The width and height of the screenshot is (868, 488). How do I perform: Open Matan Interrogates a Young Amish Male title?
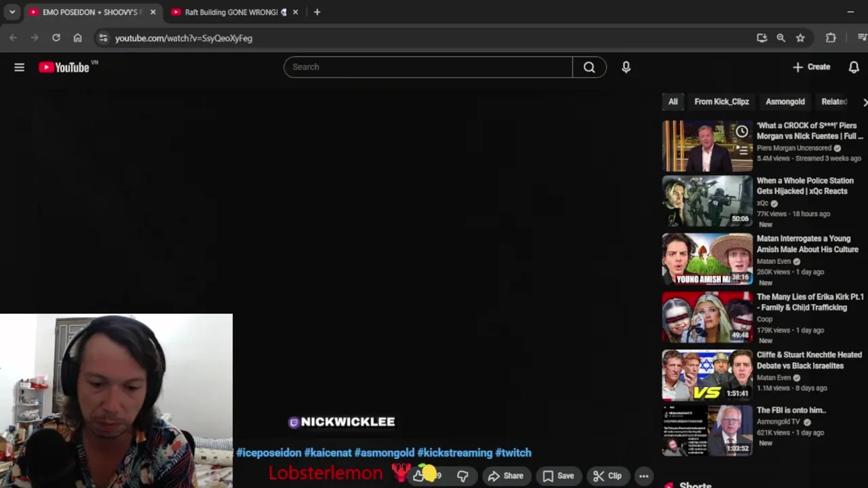(808, 244)
